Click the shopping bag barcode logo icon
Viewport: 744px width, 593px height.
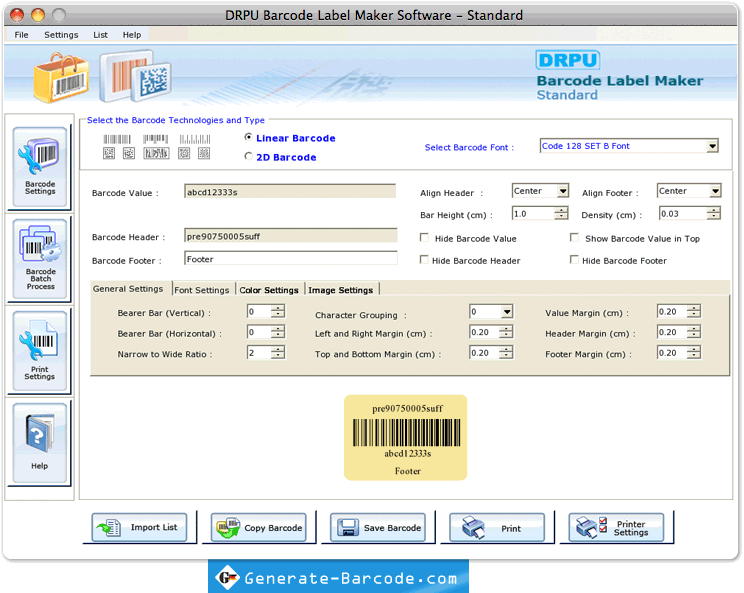pyautogui.click(x=61, y=78)
